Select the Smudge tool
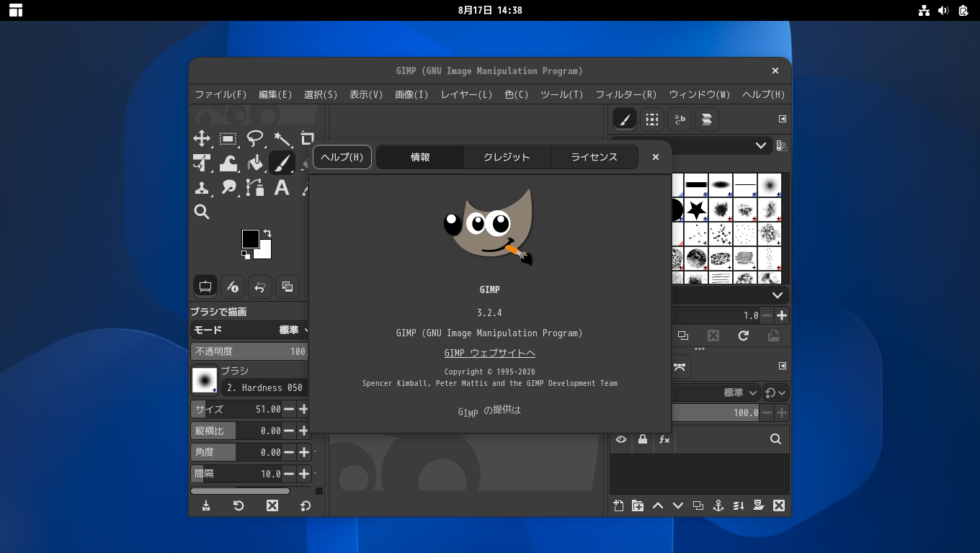The image size is (980, 553). pos(228,188)
